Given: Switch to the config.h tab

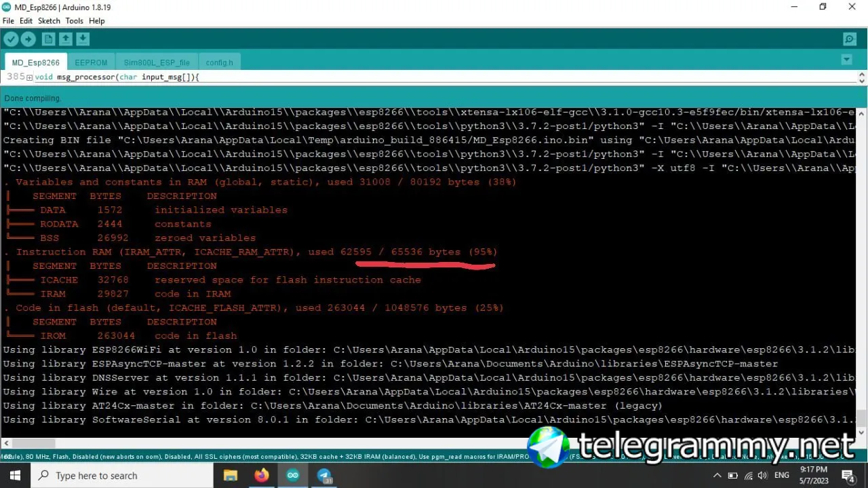Looking at the screenshot, I should (x=219, y=62).
